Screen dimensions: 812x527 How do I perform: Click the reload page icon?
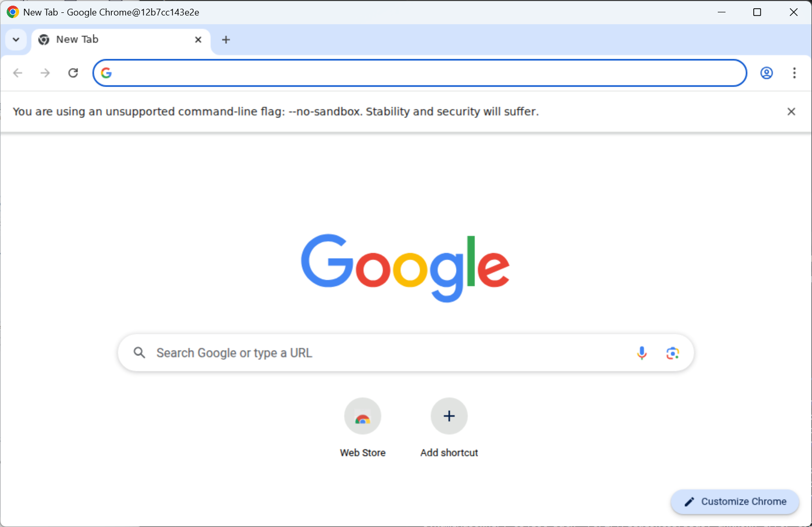73,73
